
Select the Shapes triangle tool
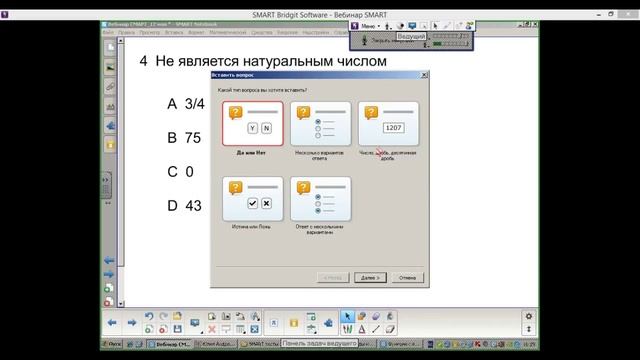[362, 329]
